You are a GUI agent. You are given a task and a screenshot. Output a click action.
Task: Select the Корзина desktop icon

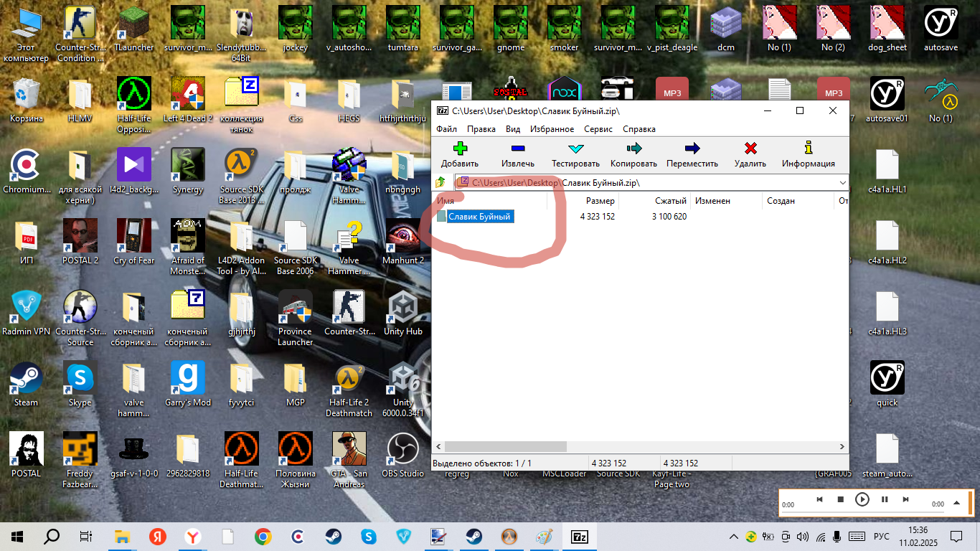pyautogui.click(x=27, y=100)
